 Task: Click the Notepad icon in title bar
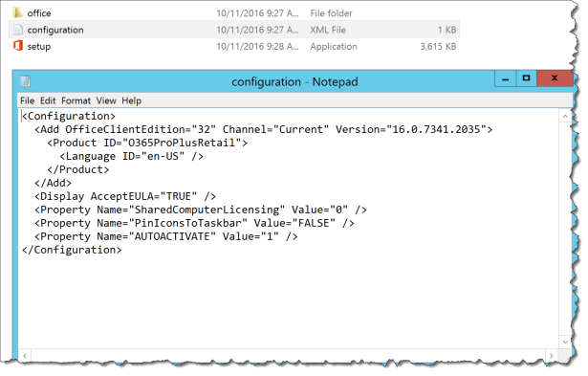(x=26, y=81)
